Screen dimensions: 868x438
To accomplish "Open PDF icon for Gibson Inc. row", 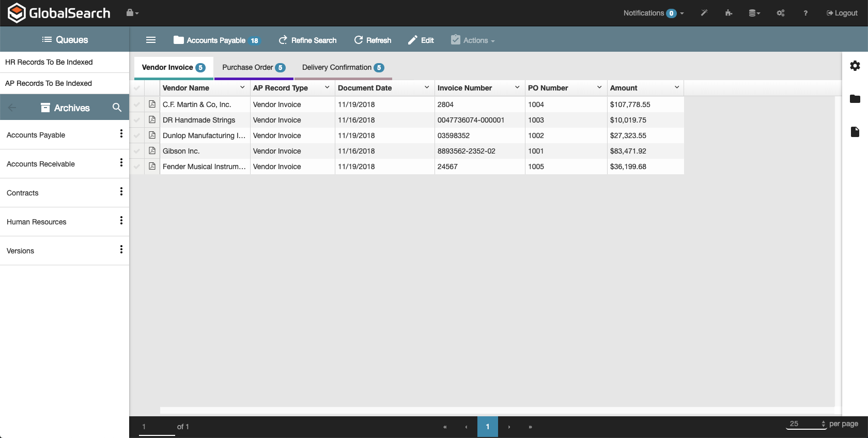I will tap(152, 151).
